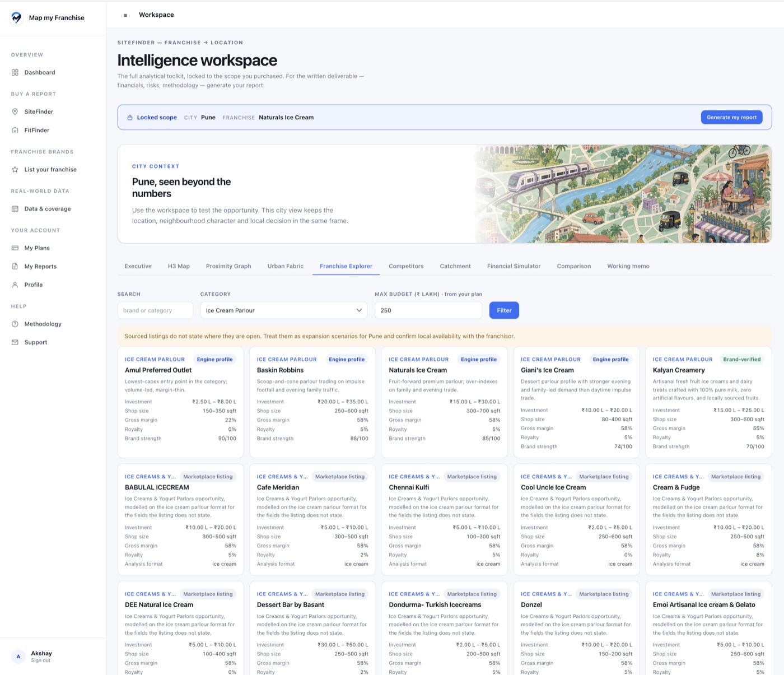
Task: Click the My Reports document icon
Action: 15,266
